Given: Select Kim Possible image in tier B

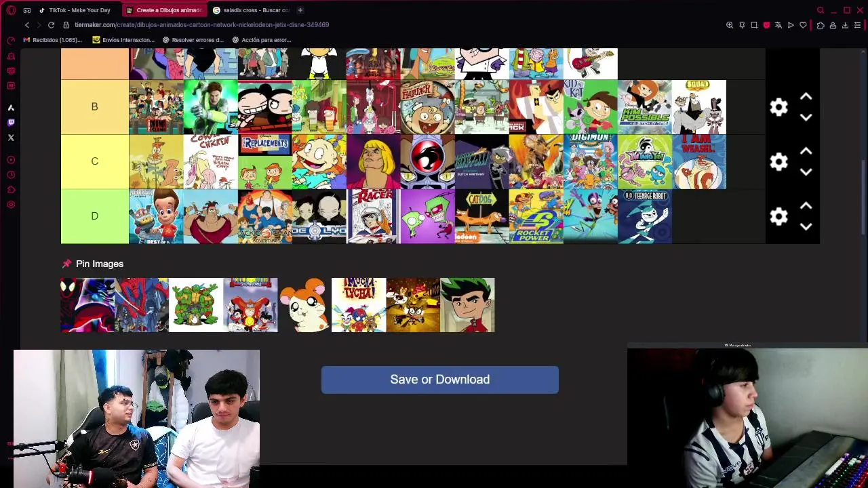Looking at the screenshot, I should [x=645, y=107].
